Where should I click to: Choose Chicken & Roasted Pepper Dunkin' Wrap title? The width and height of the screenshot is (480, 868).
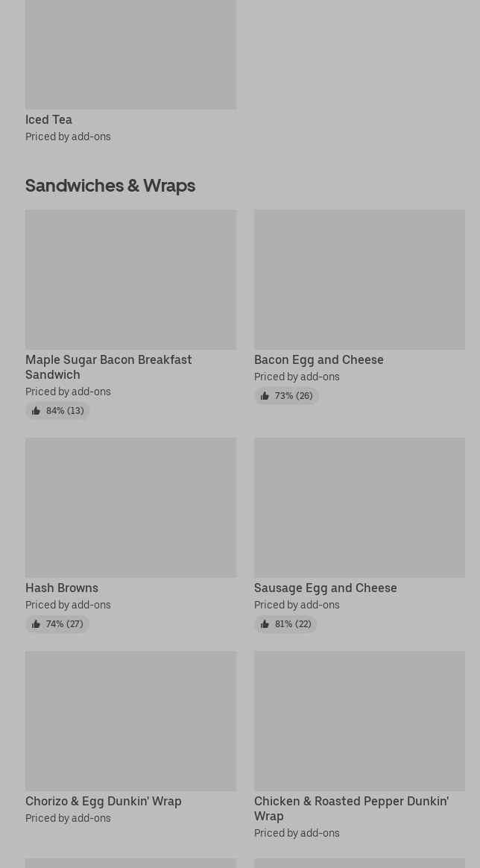[x=351, y=808]
